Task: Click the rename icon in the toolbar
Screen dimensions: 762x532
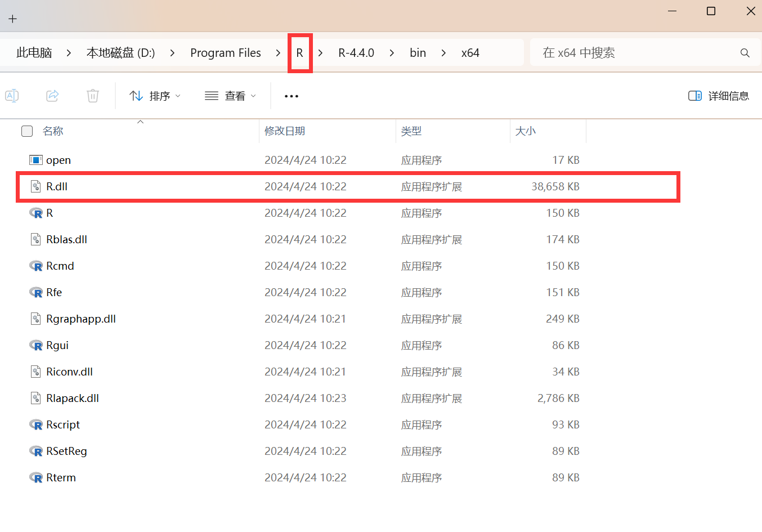Action: (11, 96)
